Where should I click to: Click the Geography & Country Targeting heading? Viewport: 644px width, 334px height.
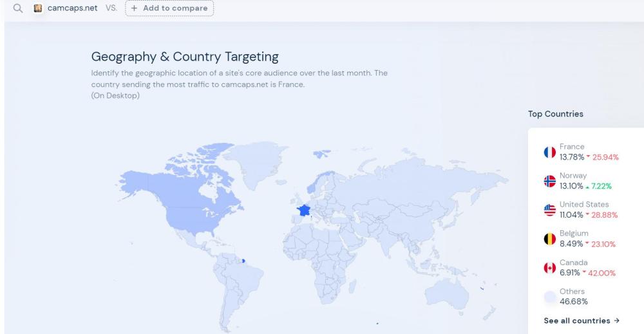[x=185, y=57]
